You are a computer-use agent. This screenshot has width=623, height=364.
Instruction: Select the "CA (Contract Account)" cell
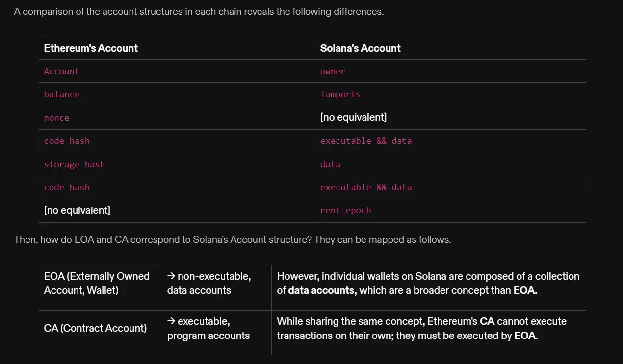click(101, 333)
